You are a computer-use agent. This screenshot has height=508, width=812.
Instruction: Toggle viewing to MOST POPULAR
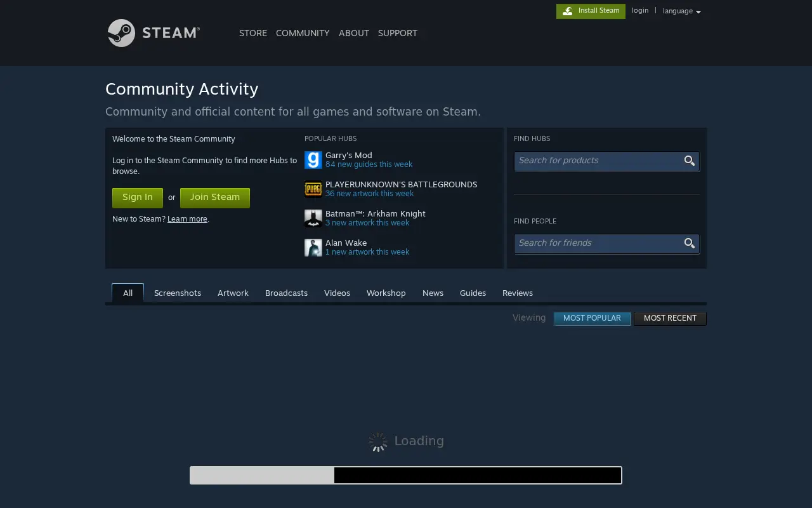tap(592, 318)
